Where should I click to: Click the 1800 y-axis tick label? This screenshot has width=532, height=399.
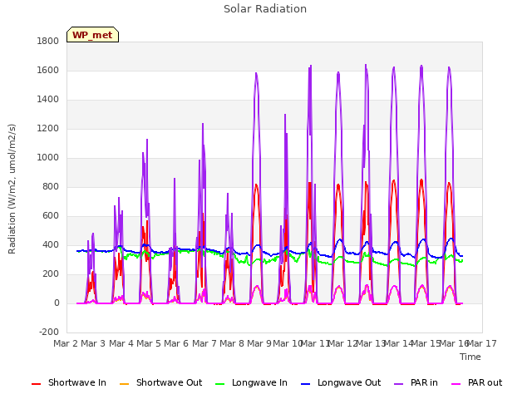(48, 41)
